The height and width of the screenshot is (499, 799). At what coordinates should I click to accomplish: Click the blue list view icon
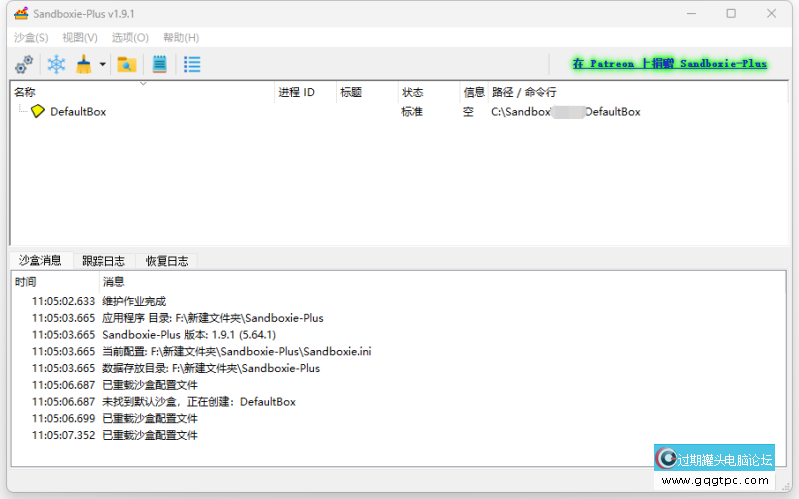(192, 65)
